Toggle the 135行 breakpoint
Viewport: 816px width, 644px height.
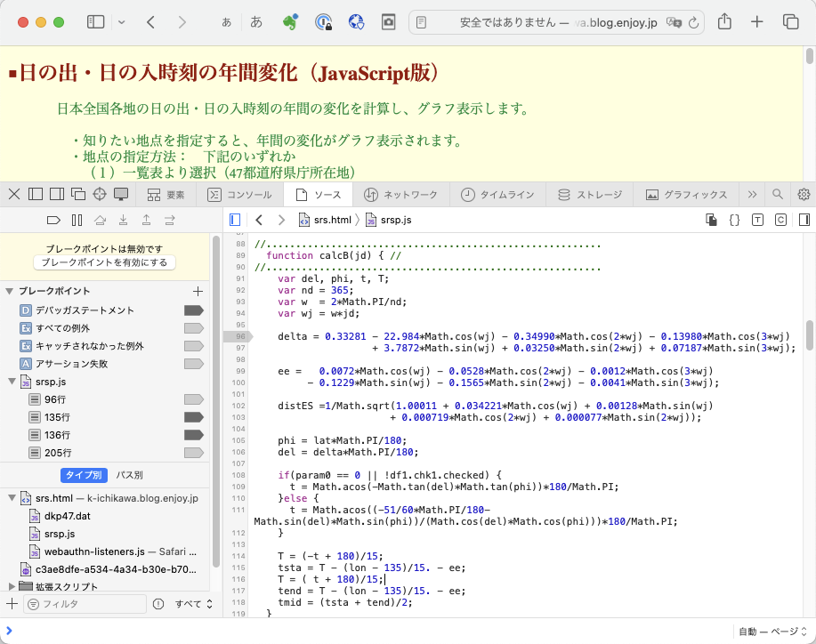[194, 417]
